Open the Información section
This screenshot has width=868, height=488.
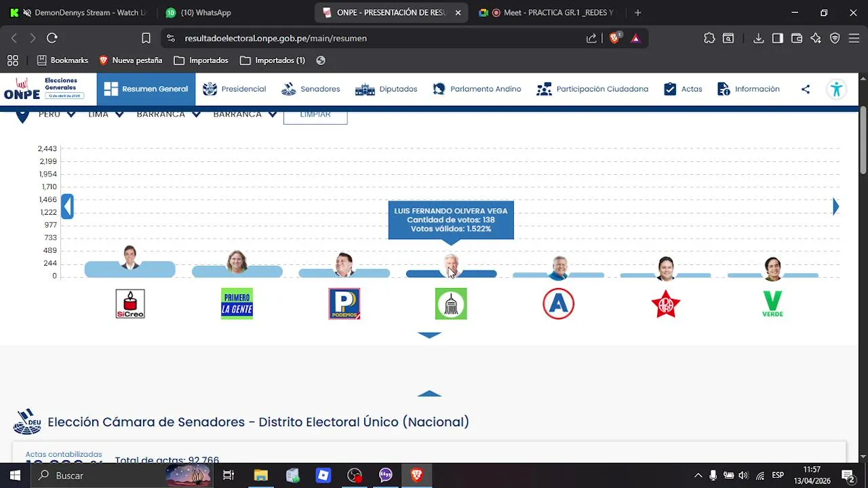tap(748, 89)
